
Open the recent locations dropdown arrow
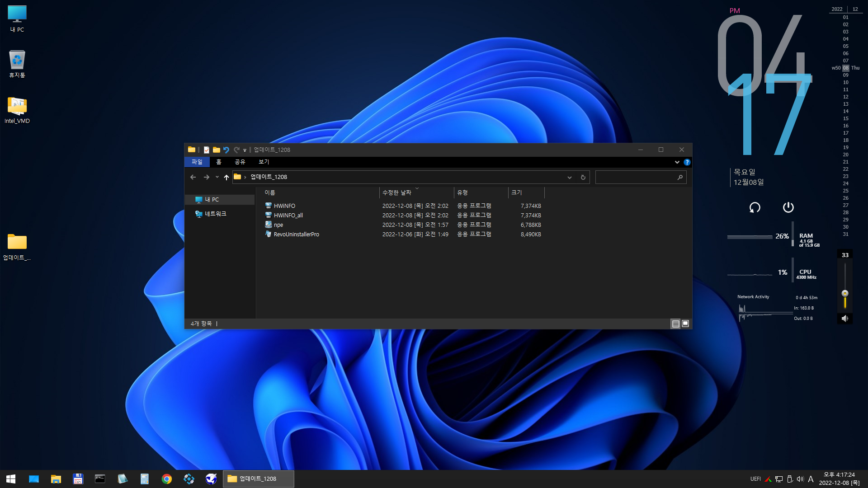(x=217, y=177)
